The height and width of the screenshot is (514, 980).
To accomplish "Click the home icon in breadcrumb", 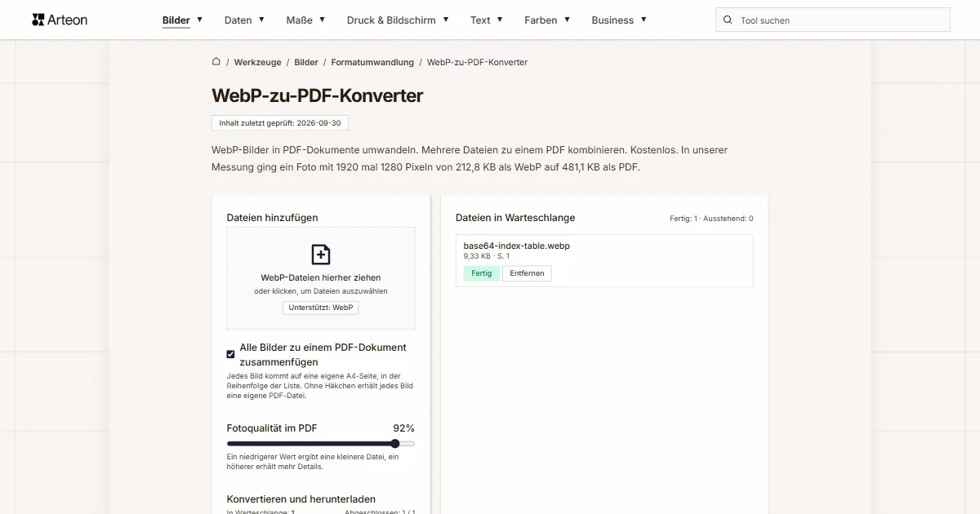I will coord(216,61).
